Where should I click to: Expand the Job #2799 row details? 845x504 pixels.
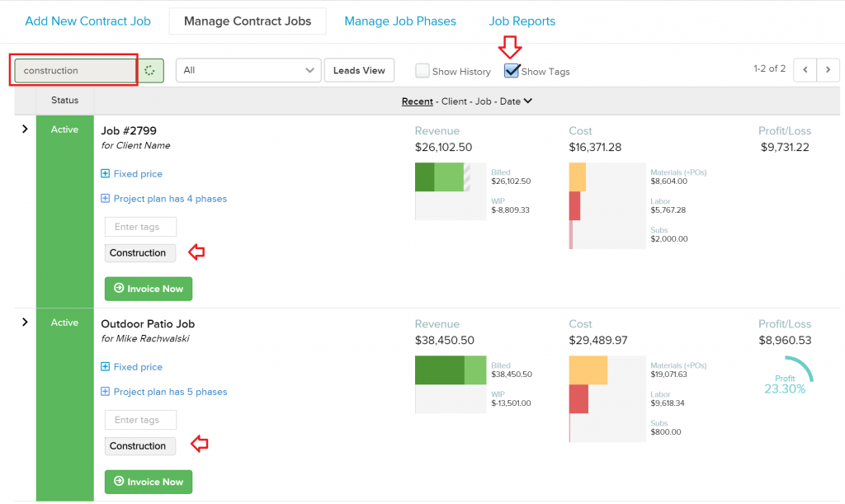[x=23, y=129]
